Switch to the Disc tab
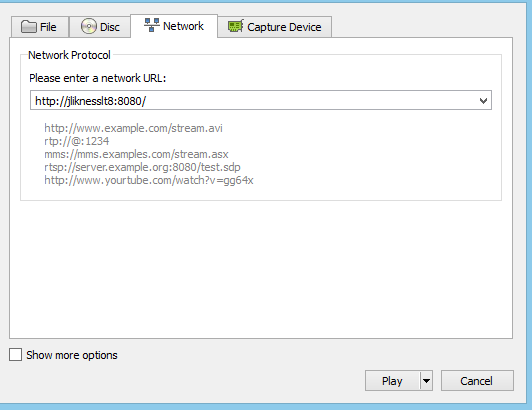 100,27
